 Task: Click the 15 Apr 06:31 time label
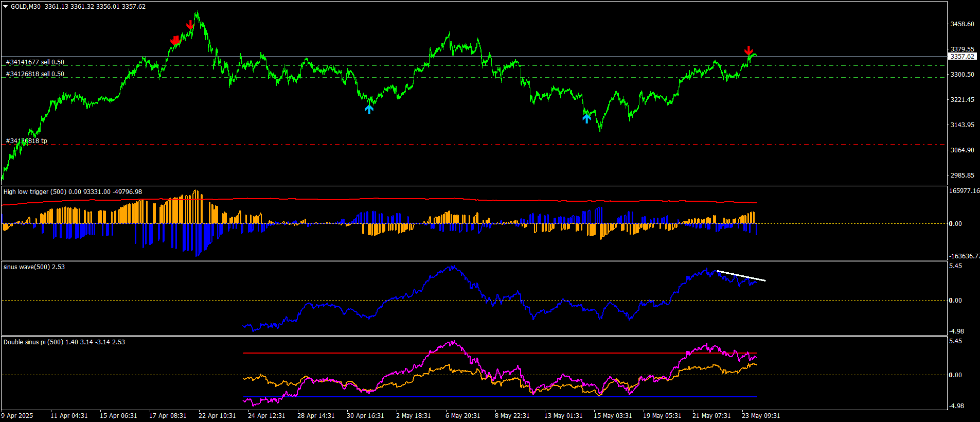click(118, 416)
